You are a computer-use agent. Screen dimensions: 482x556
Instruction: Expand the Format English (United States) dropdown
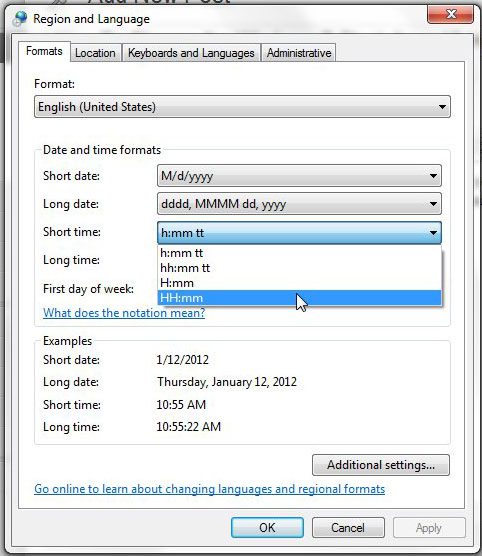tap(242, 107)
